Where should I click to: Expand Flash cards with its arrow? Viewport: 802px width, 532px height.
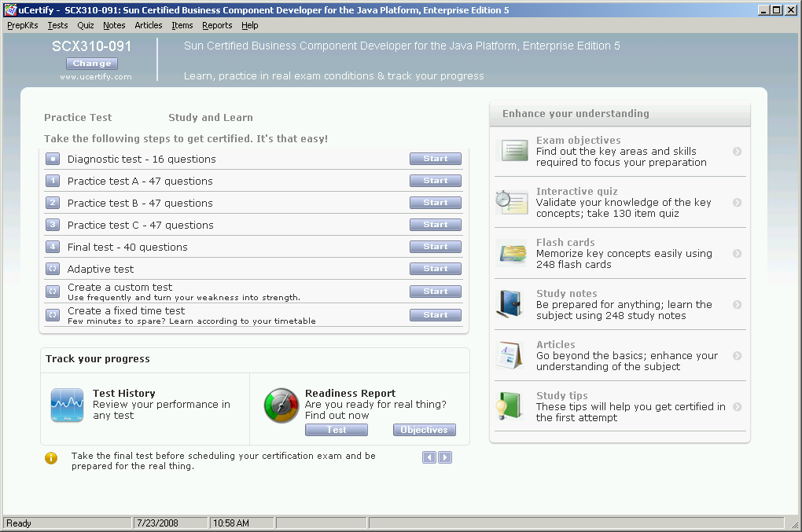coord(737,254)
